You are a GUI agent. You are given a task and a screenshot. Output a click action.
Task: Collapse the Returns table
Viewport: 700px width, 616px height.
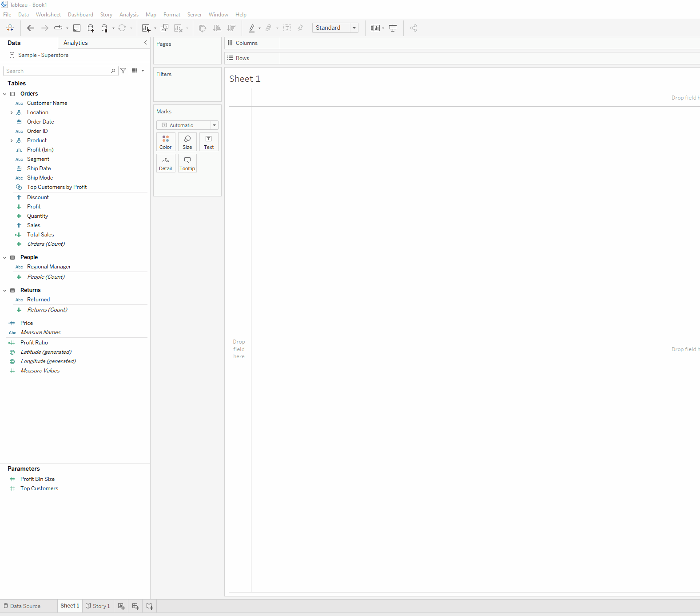tap(5, 291)
